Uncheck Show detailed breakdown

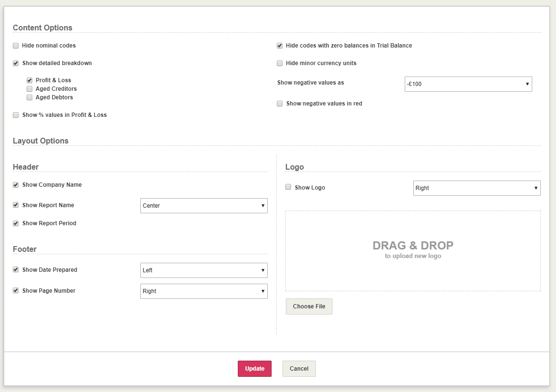(x=16, y=63)
